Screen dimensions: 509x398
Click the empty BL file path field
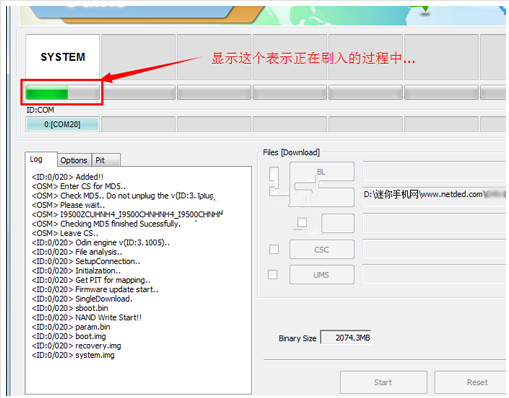click(x=434, y=171)
